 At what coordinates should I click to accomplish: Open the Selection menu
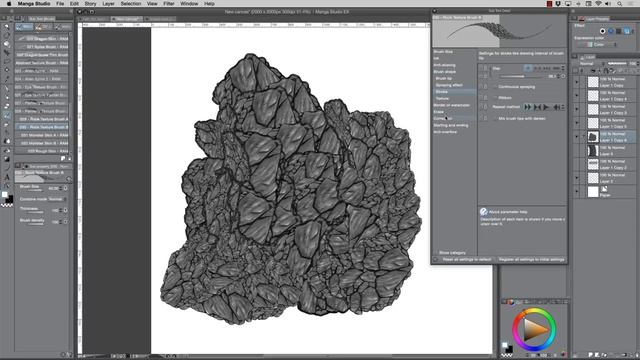point(131,4)
